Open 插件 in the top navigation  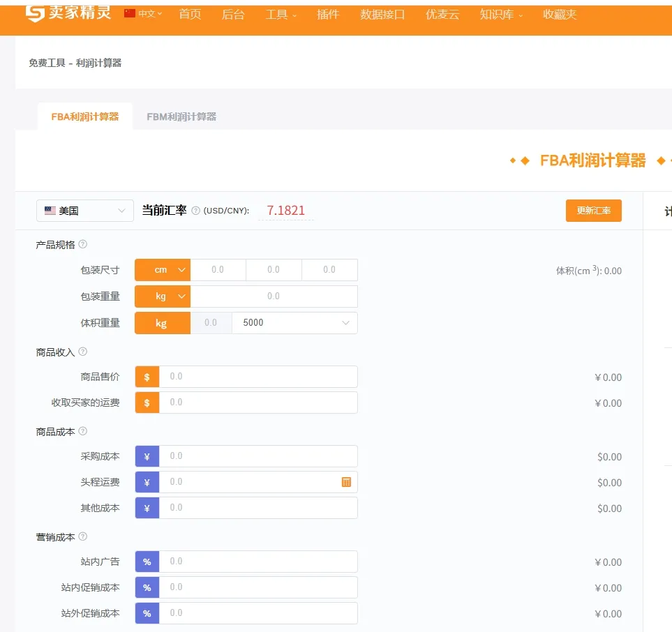(328, 15)
